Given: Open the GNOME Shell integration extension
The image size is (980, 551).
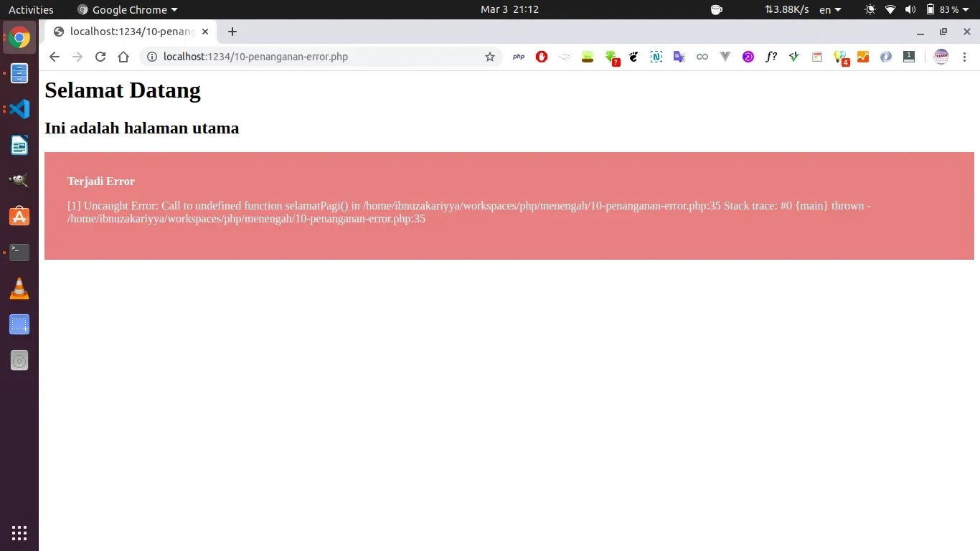Looking at the screenshot, I should click(x=633, y=57).
